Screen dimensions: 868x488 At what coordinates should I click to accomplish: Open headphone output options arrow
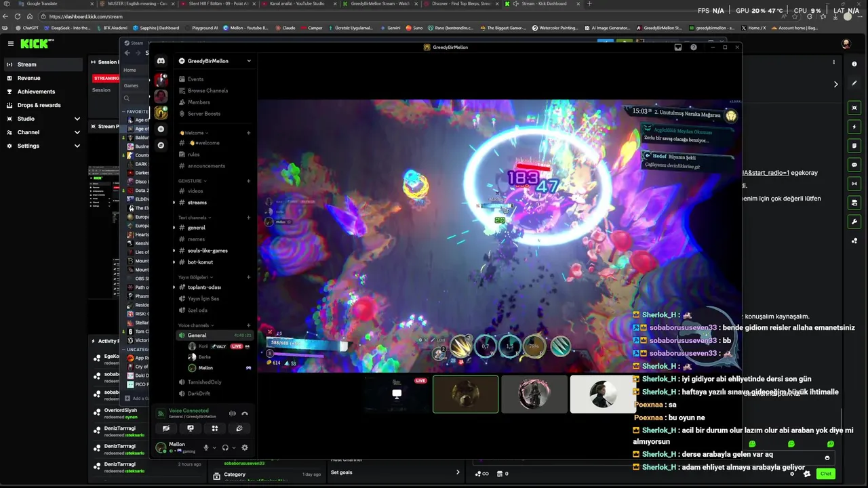coord(234,447)
